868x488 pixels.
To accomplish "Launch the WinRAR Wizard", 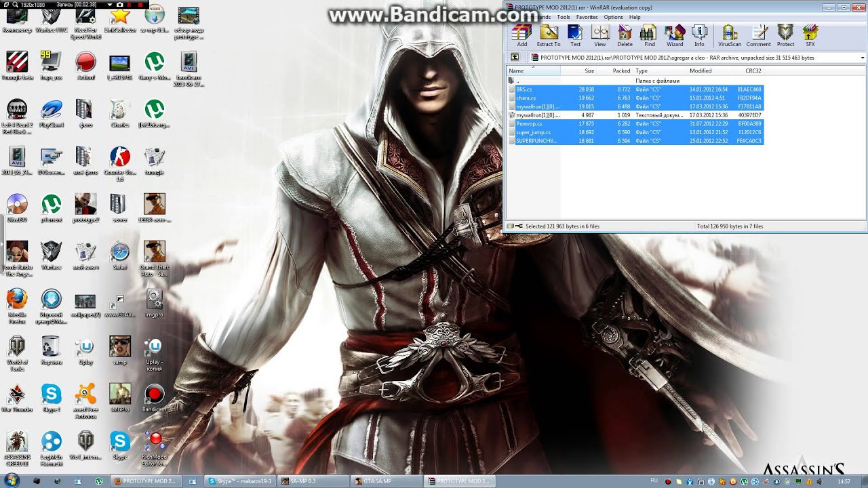I will [675, 35].
